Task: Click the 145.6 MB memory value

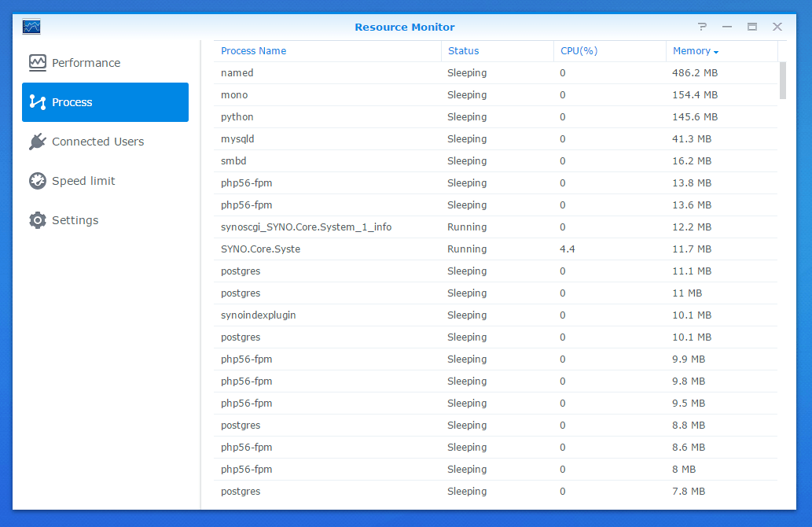Action: [695, 117]
